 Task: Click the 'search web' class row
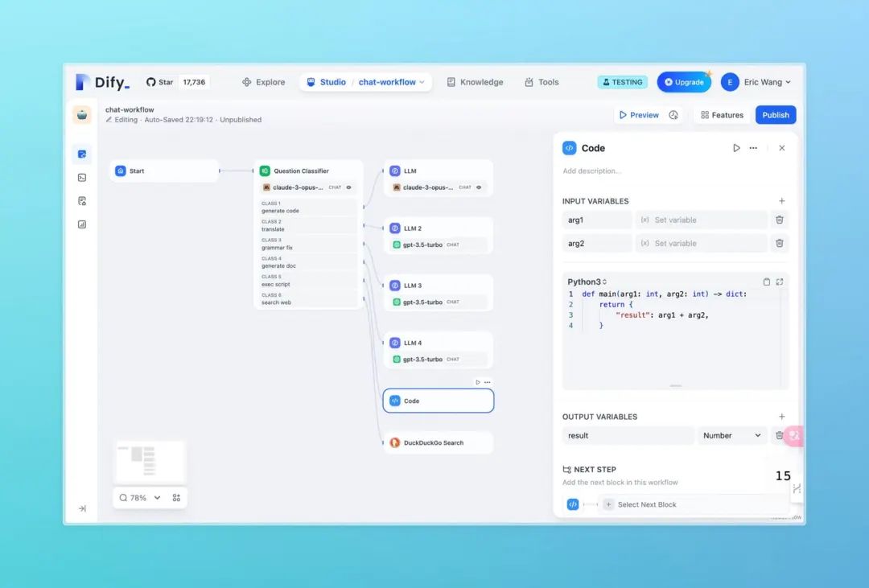[x=307, y=298]
